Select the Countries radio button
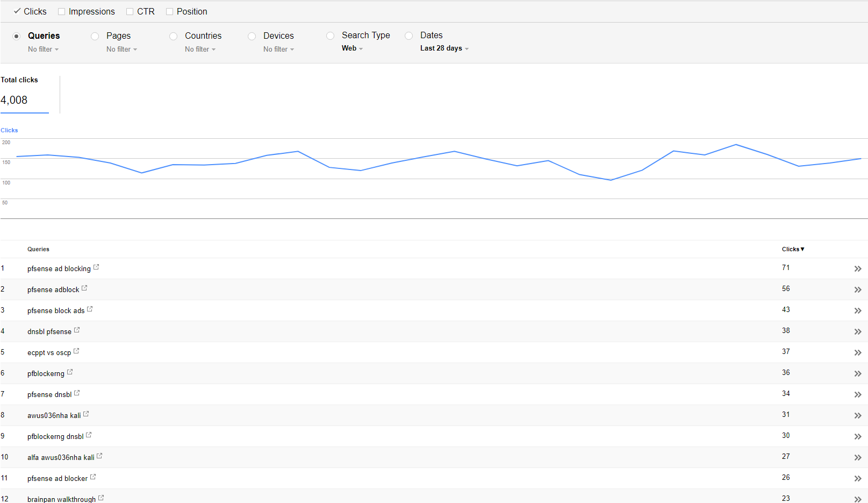This screenshot has width=868, height=503. coord(174,36)
